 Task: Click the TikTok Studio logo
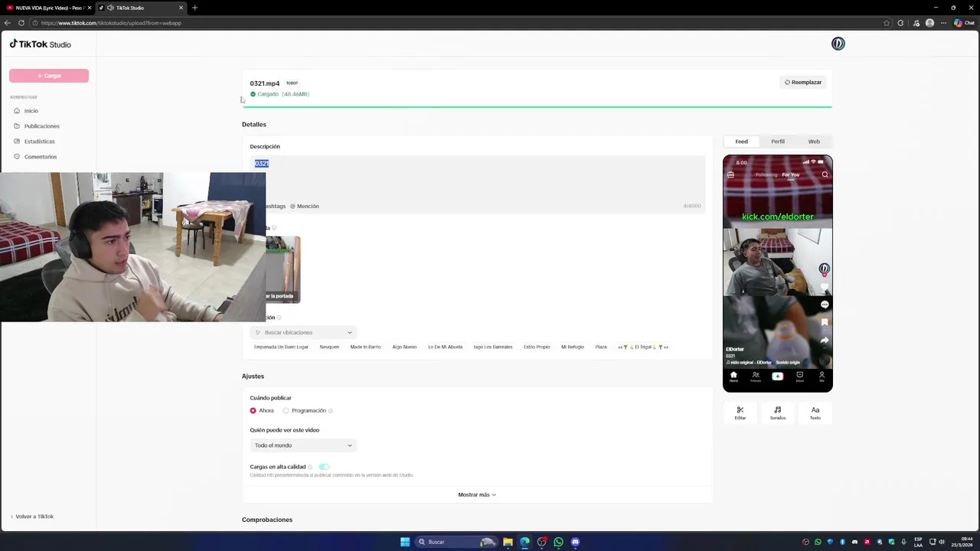(x=40, y=44)
